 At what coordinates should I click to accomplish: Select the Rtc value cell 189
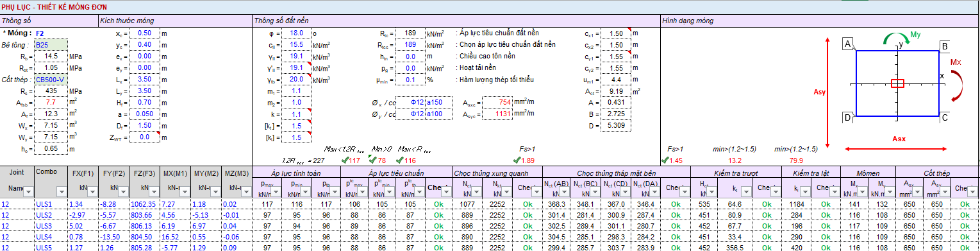tap(410, 33)
